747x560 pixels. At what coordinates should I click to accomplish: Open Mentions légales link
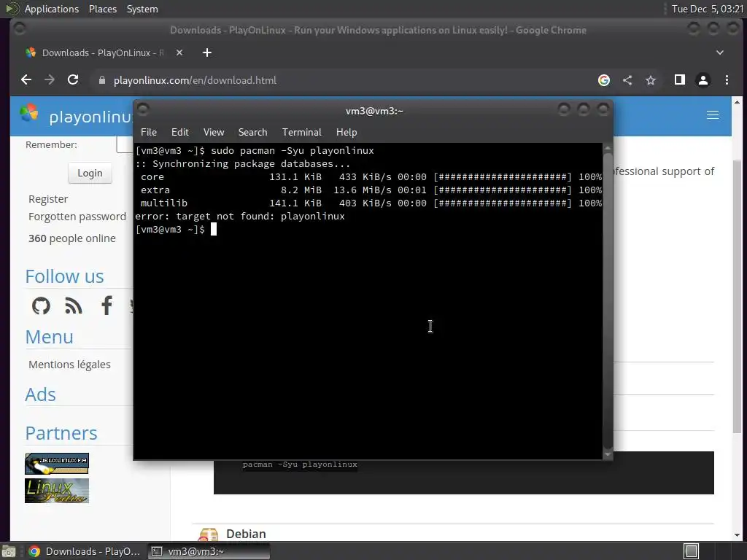click(x=69, y=365)
